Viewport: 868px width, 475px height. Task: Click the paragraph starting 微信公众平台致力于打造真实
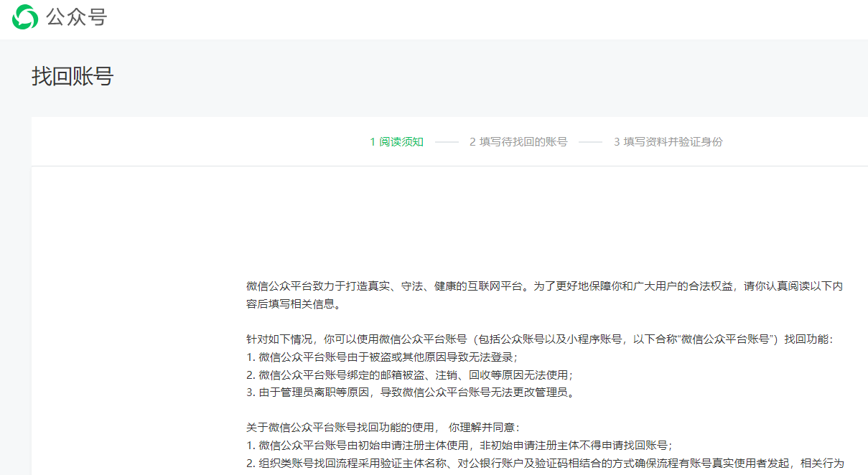[x=544, y=294]
